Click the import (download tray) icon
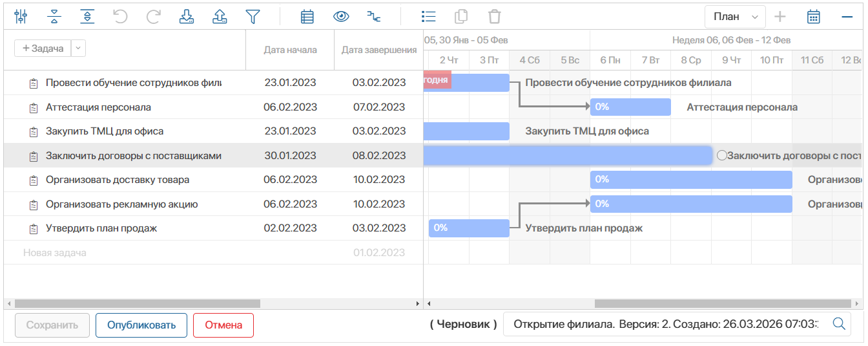This screenshot has height=346, width=868. (186, 16)
